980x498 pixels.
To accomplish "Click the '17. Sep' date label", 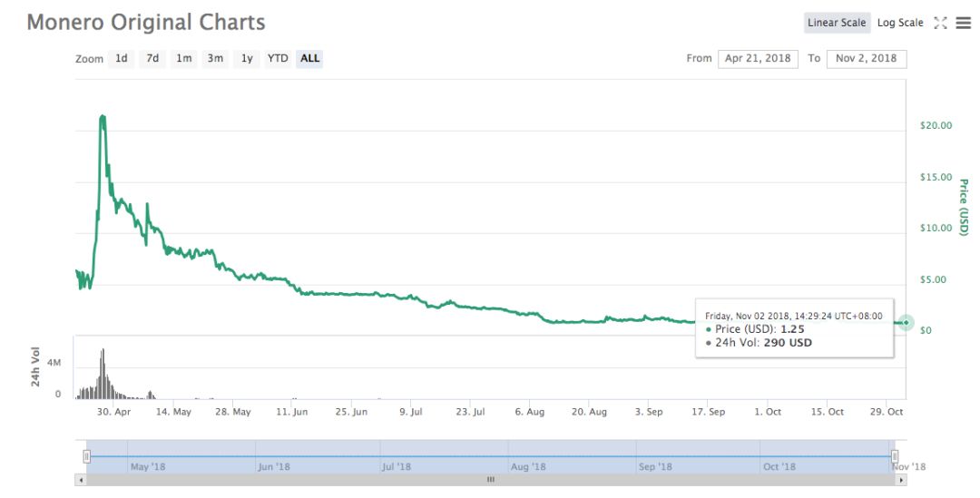I will tap(708, 412).
